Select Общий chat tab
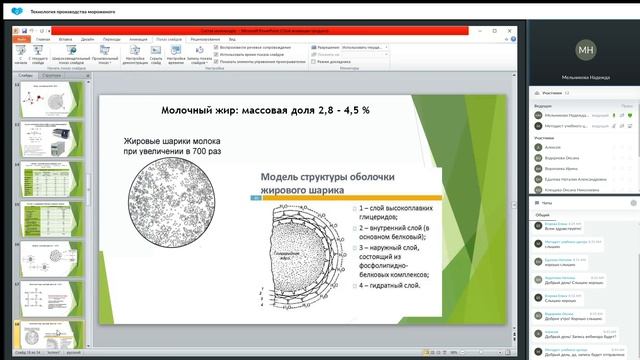Screen dimensions: 640x360 coord(542,215)
